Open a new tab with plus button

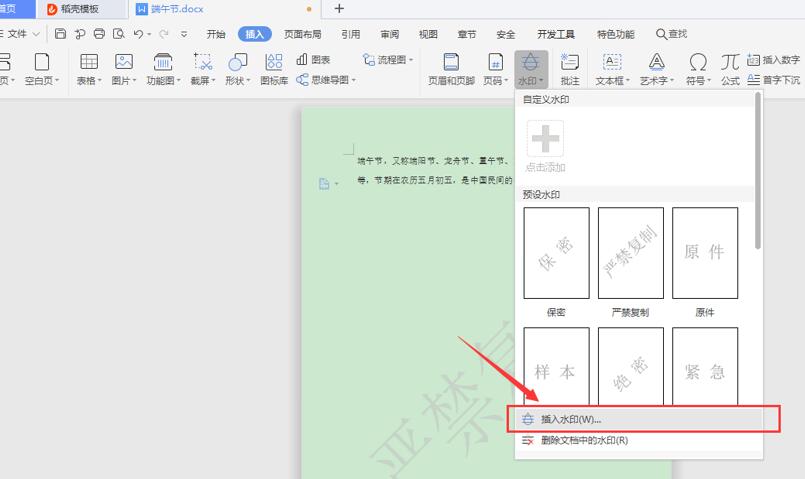pyautogui.click(x=339, y=9)
